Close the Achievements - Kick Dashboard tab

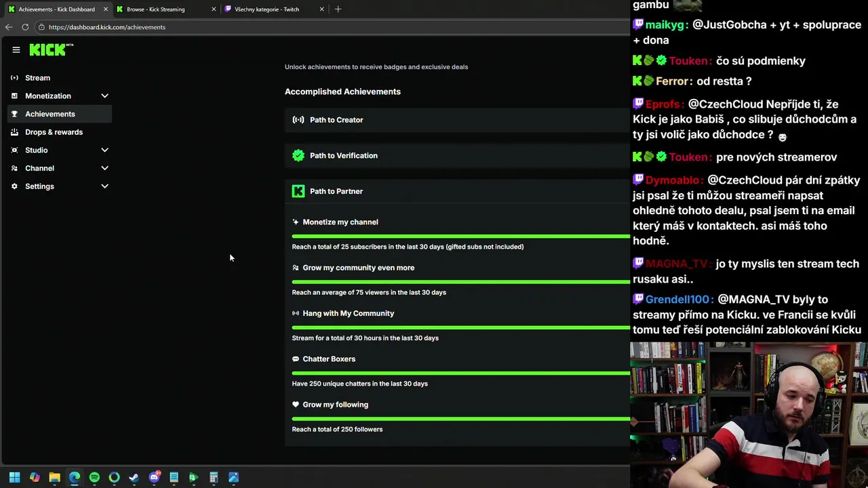(105, 9)
